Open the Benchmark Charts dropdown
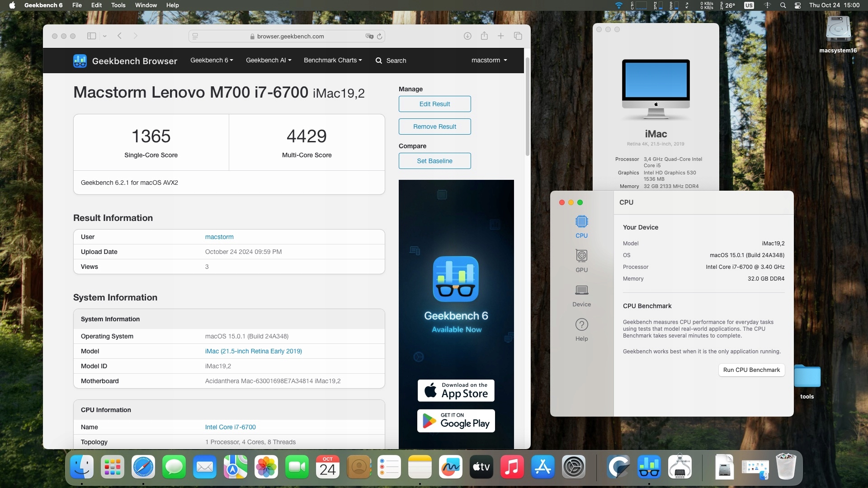This screenshot has height=488, width=868. coord(333,60)
